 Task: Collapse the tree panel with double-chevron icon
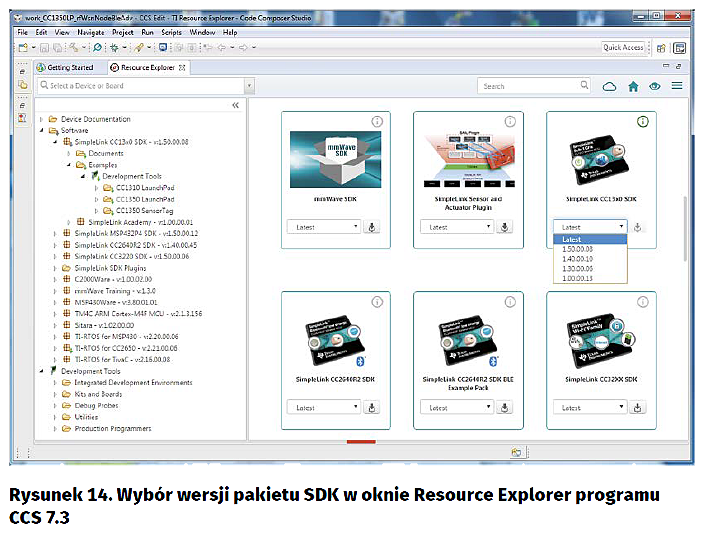pos(236,105)
